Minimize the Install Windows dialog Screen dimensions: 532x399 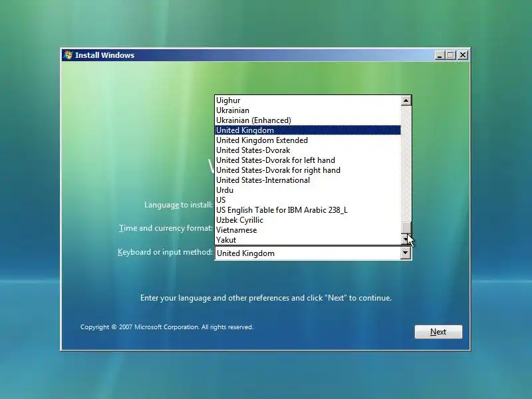[440, 55]
